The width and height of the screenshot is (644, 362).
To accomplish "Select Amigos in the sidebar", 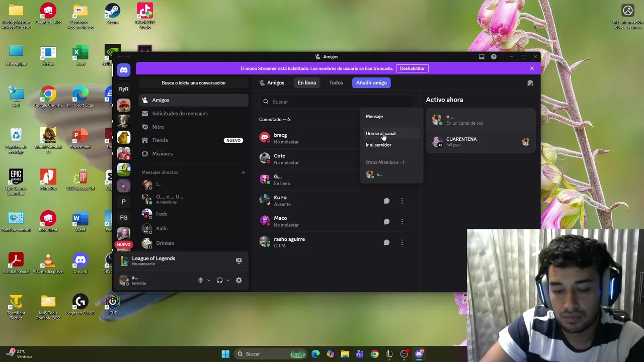I will (x=193, y=100).
